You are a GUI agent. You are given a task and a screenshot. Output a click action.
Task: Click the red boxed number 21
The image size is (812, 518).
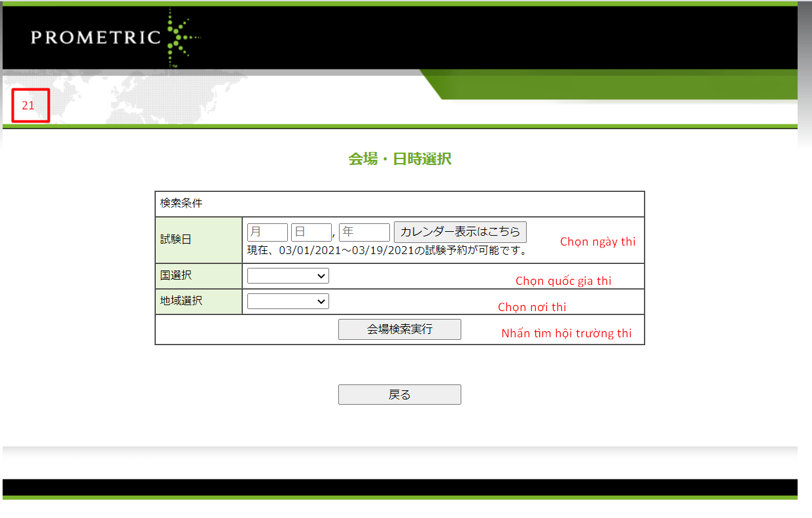click(x=29, y=105)
